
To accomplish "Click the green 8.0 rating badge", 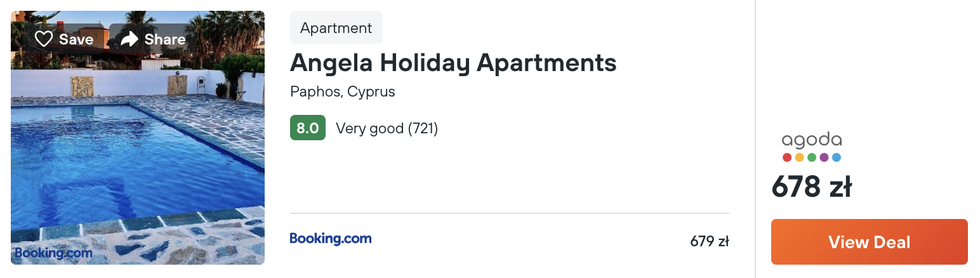I will [x=308, y=128].
